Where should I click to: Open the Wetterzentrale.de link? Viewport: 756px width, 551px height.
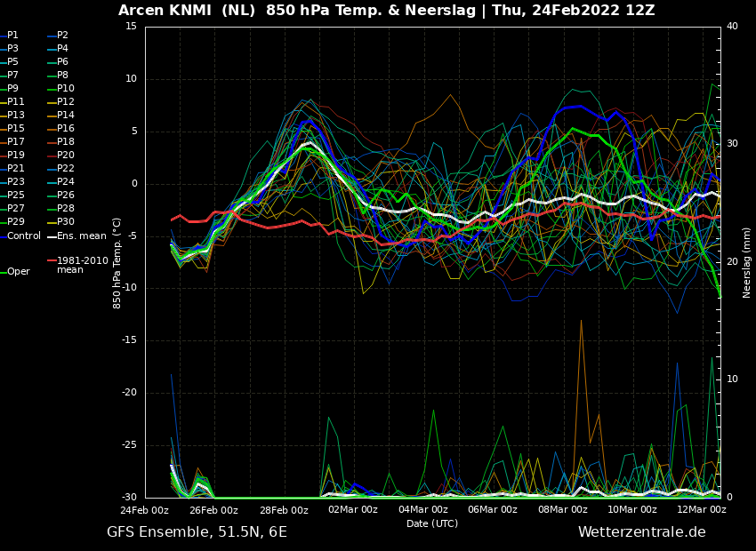641,532
